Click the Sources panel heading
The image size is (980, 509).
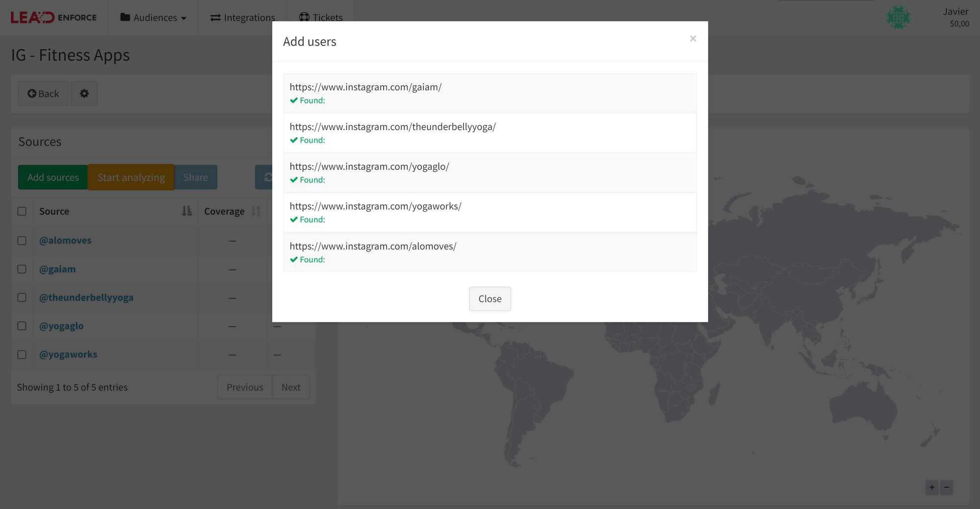click(40, 142)
